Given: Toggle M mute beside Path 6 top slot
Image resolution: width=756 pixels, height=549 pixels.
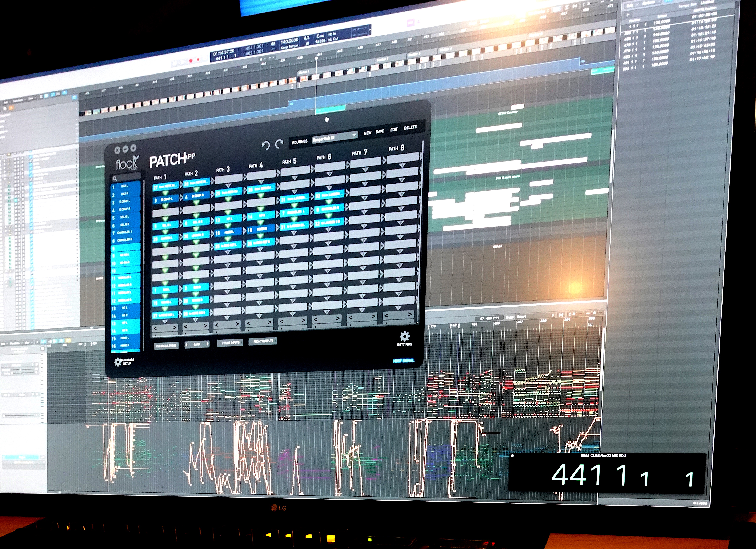Looking at the screenshot, I should pos(348,165).
